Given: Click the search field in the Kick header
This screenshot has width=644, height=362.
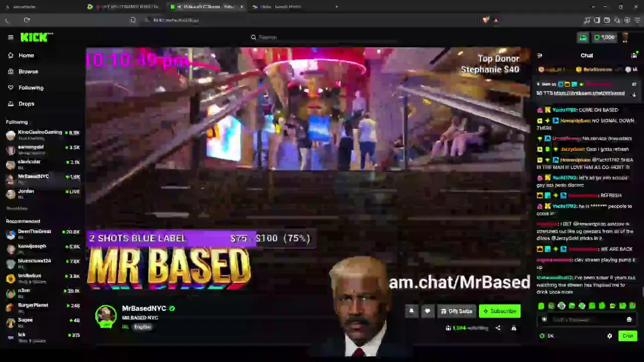Looking at the screenshot, I should coord(322,37).
